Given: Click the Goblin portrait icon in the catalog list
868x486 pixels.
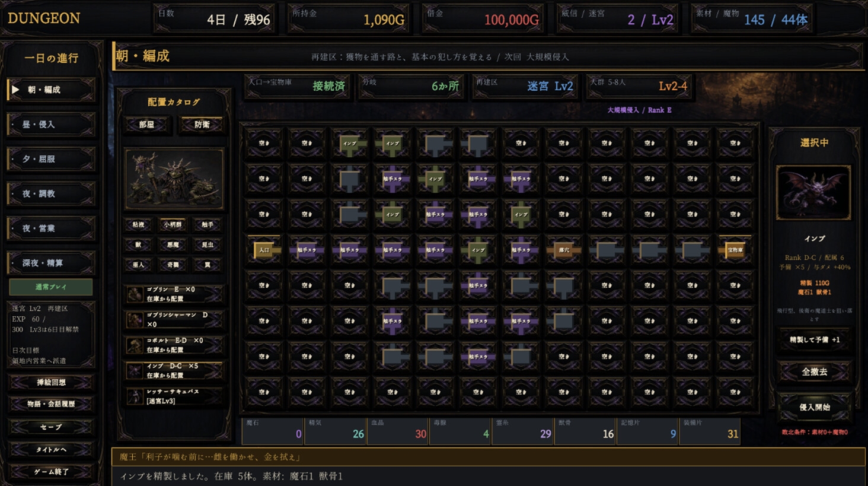Looking at the screenshot, I should [x=135, y=294].
